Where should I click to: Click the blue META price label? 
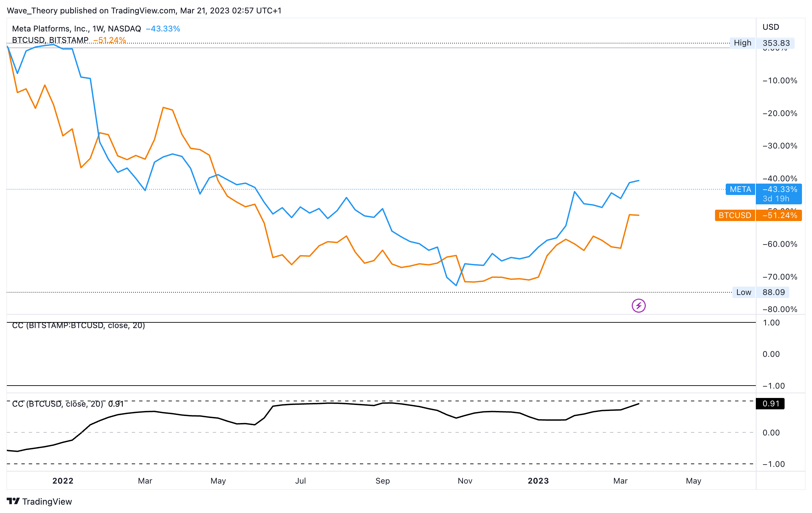tap(740, 189)
